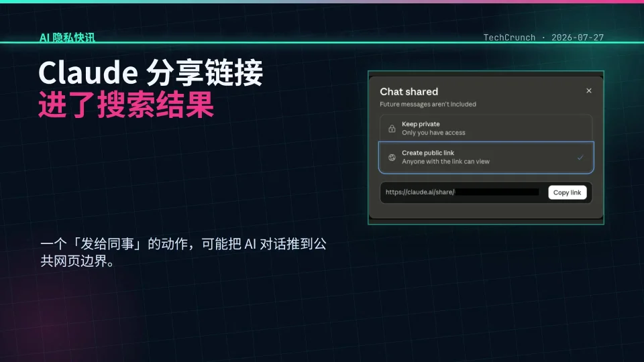Click the Chat shared title
Image resolution: width=644 pixels, height=362 pixels.
[x=409, y=92]
